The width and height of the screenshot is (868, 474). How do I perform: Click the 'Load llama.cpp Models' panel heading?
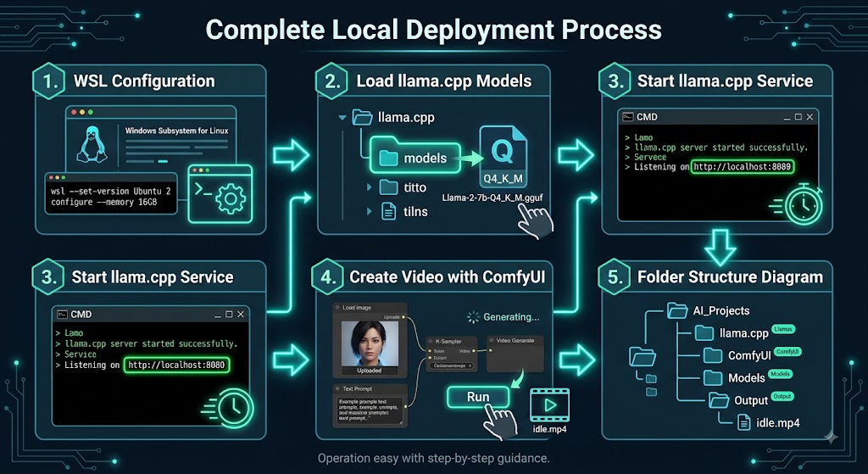[x=444, y=81]
